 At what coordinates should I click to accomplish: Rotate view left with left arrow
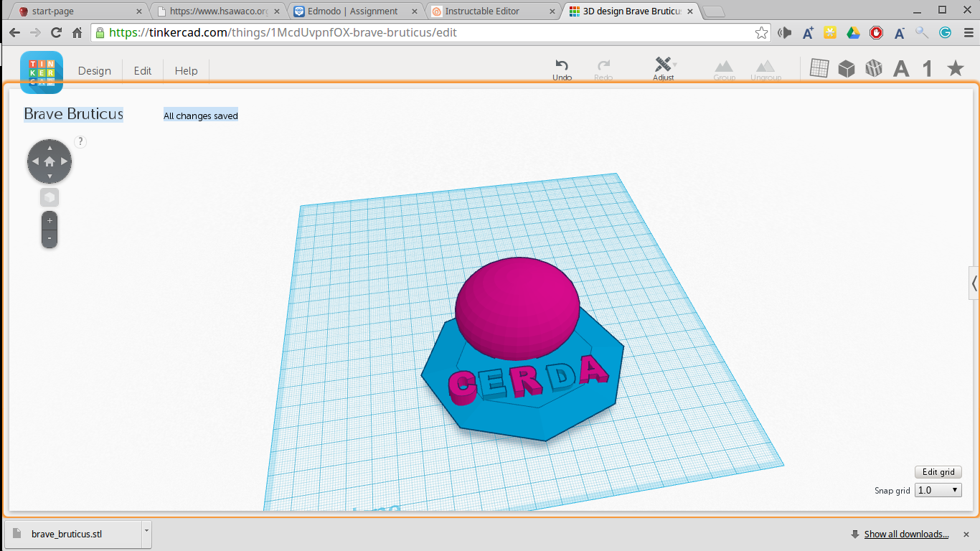pos(35,161)
